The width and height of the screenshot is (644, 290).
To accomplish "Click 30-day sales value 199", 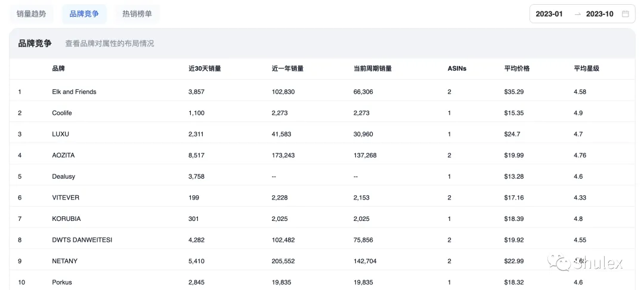I will (x=194, y=198).
